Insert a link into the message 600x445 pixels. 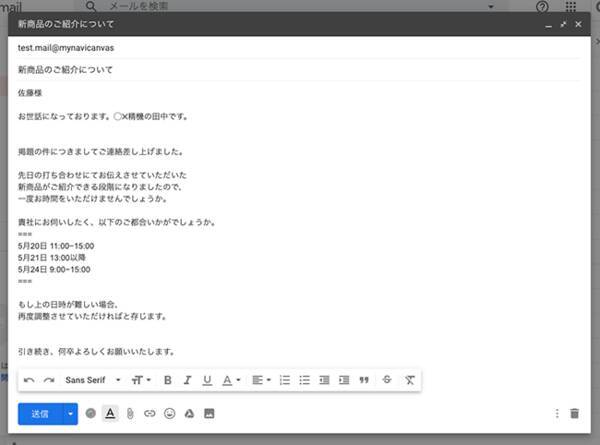[x=150, y=413]
